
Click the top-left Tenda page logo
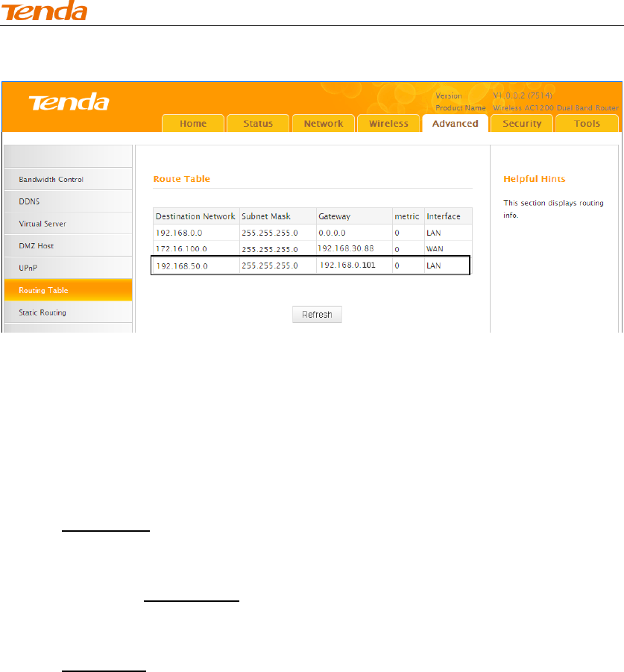pos(44,10)
